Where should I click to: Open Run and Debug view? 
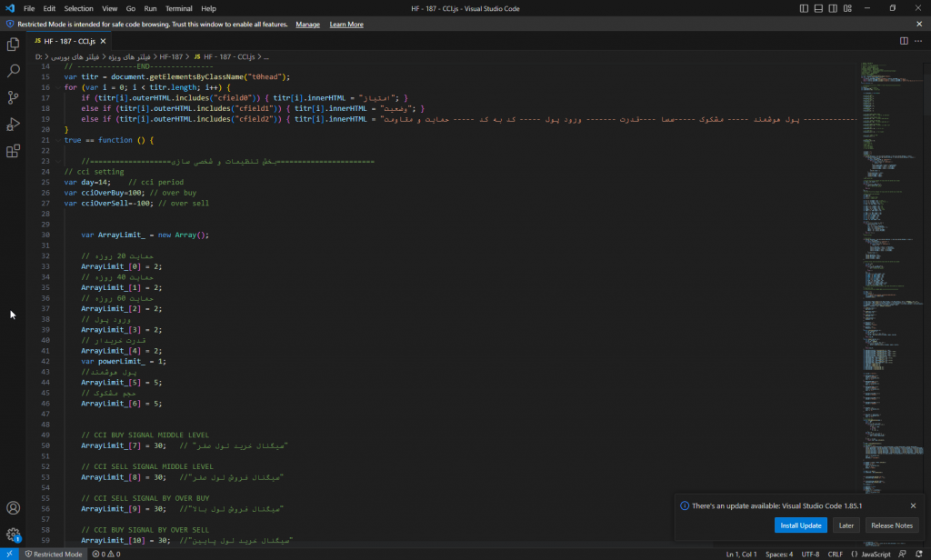coord(14,124)
